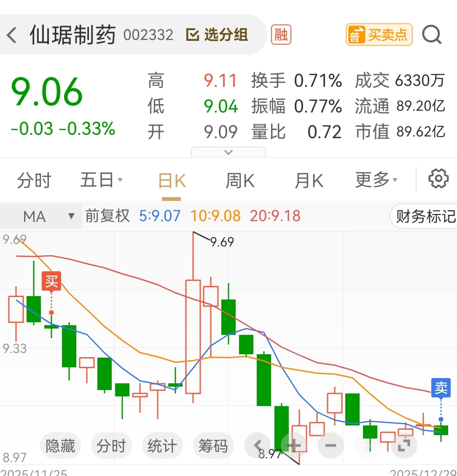Tap the high price 9.11

220,81
